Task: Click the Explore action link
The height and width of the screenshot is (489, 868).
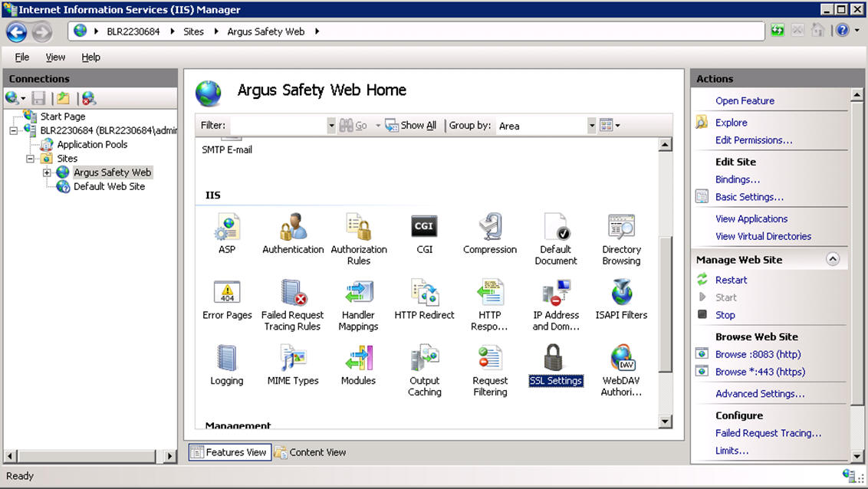Action: coord(731,123)
